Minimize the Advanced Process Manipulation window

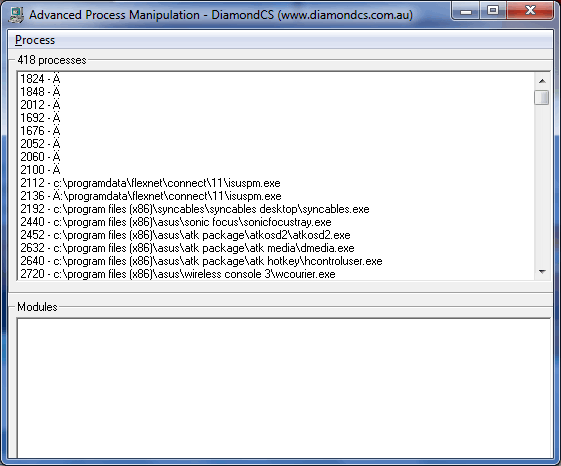(x=465, y=11)
